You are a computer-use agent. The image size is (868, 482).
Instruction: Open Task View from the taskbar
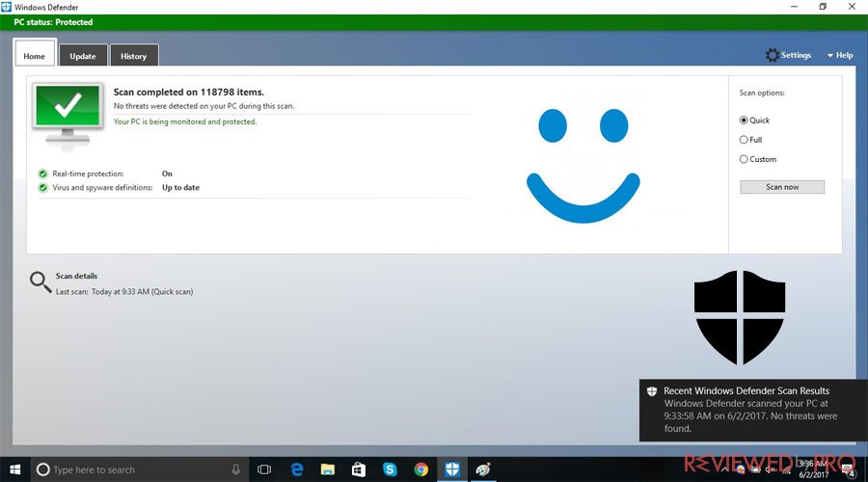click(x=264, y=469)
